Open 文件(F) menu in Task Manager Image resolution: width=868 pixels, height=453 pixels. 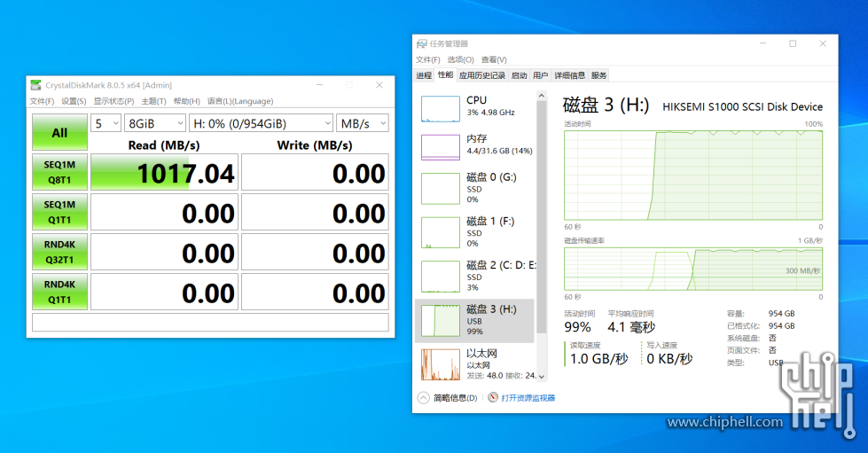point(428,59)
